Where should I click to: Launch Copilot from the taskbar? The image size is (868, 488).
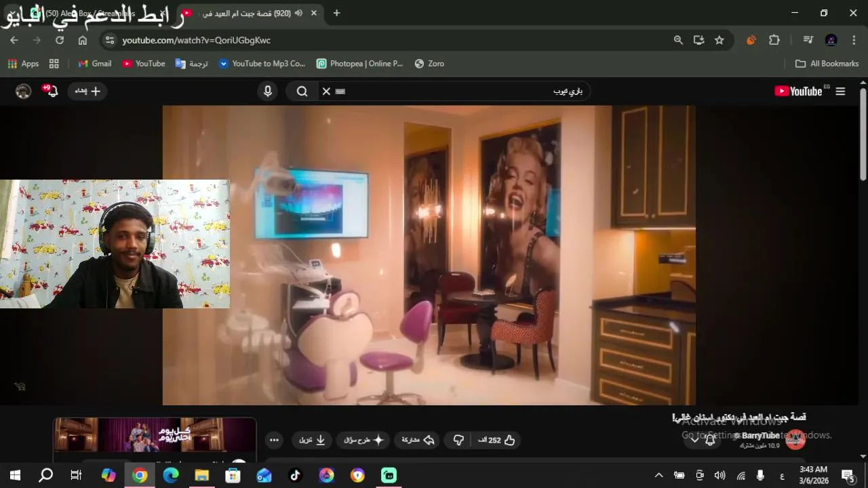click(108, 475)
